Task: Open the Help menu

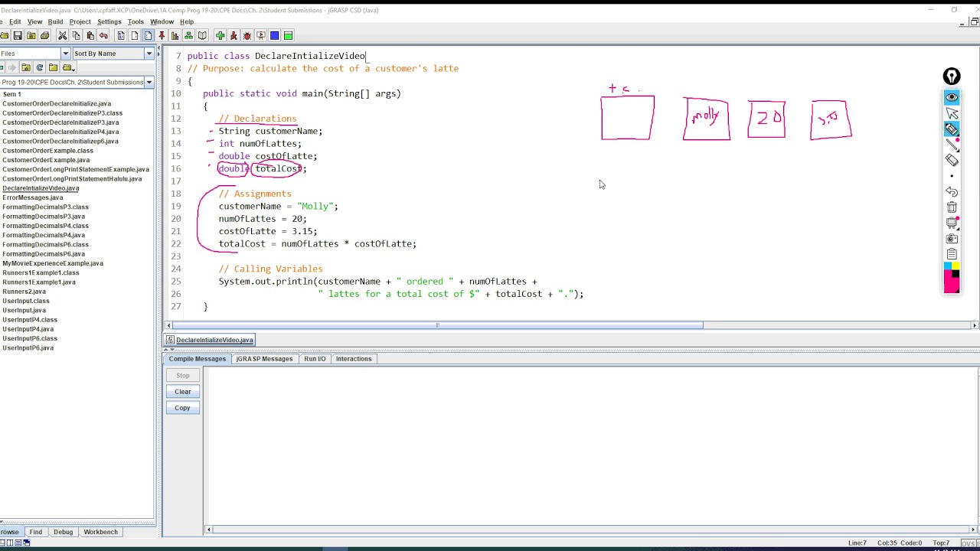Action: click(186, 21)
